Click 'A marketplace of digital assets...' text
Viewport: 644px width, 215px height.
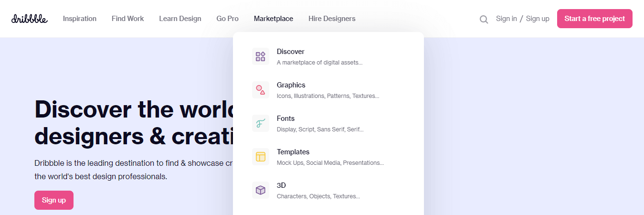(x=320, y=63)
